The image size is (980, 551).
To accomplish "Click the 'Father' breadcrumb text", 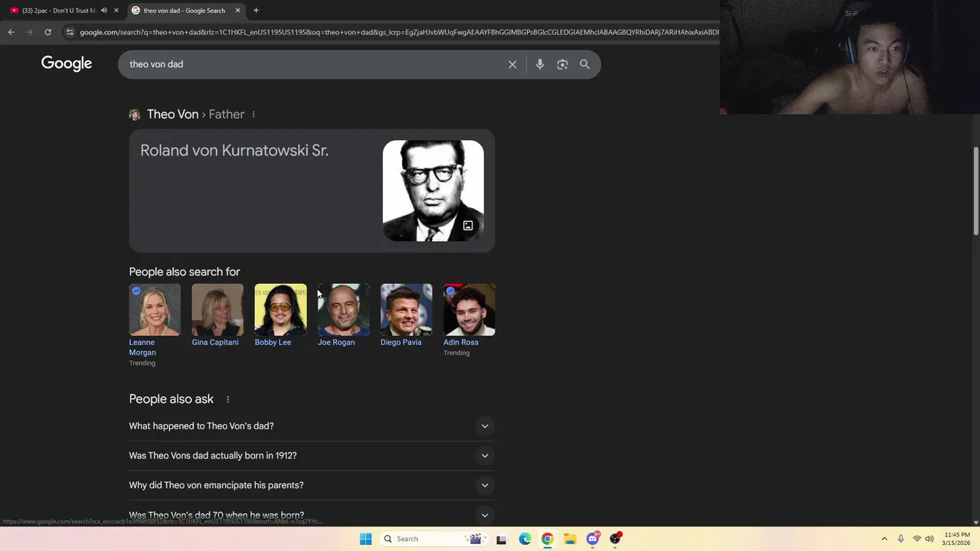I will [227, 114].
